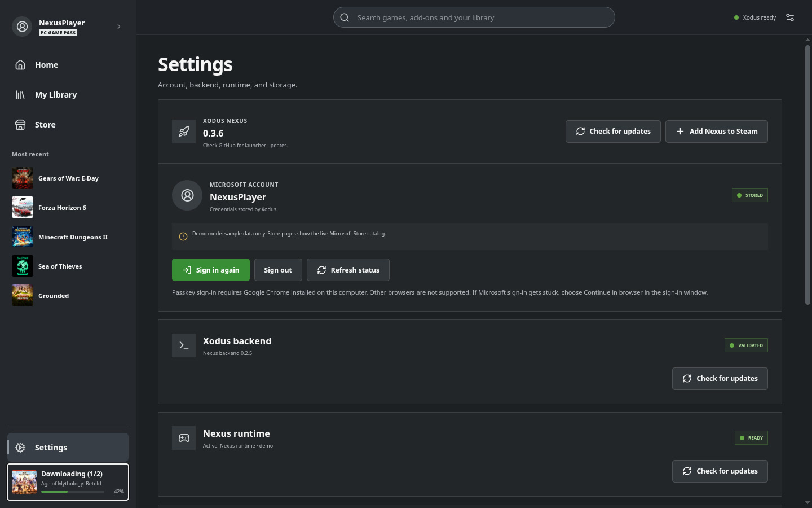Image resolution: width=812 pixels, height=508 pixels.
Task: Click the Xodus Nexus rocket icon
Action: click(184, 132)
